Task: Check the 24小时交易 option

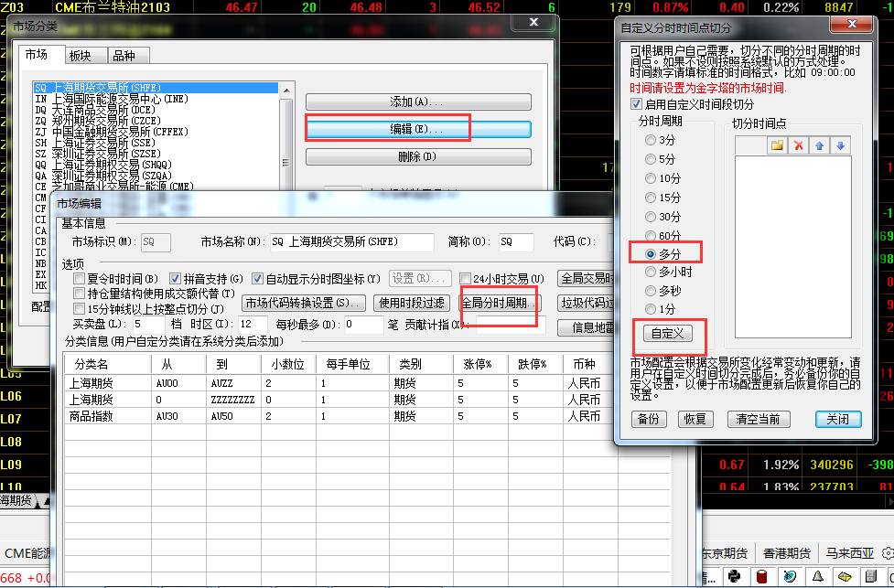Action: pyautogui.click(x=466, y=278)
